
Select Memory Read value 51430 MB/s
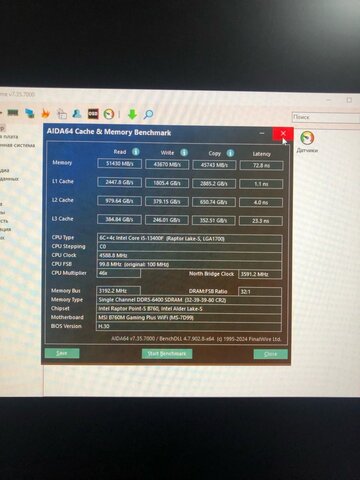point(119,164)
